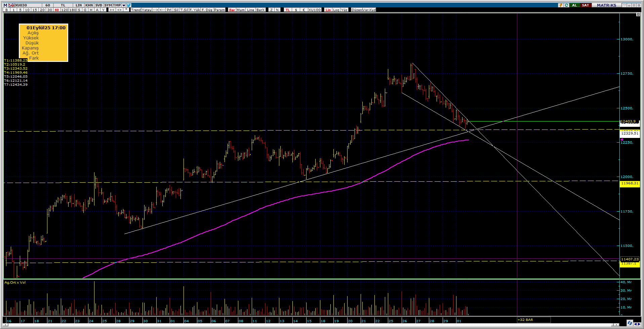Click the red SAT sell button
Viewport: 644px width, 329px height.
pos(585,5)
